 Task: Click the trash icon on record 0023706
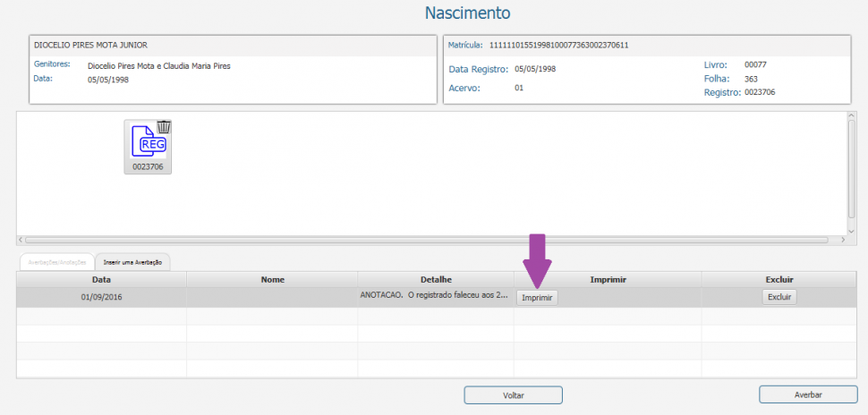[164, 126]
